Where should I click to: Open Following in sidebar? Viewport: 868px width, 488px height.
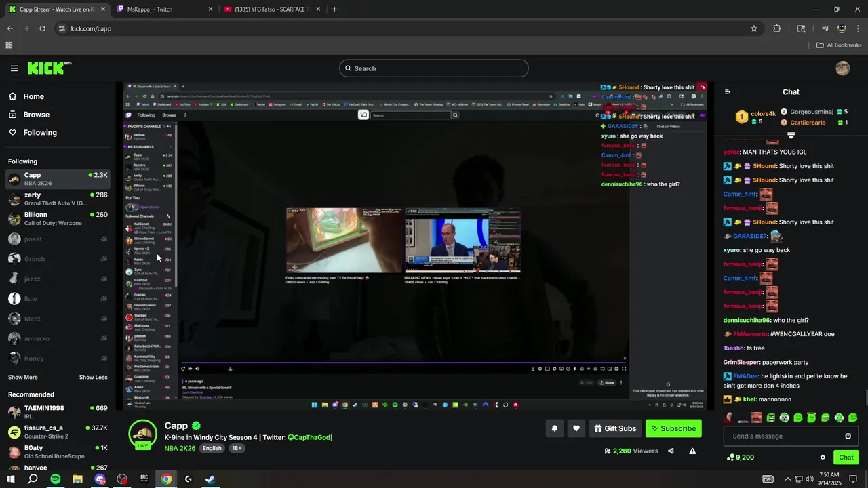(33, 133)
